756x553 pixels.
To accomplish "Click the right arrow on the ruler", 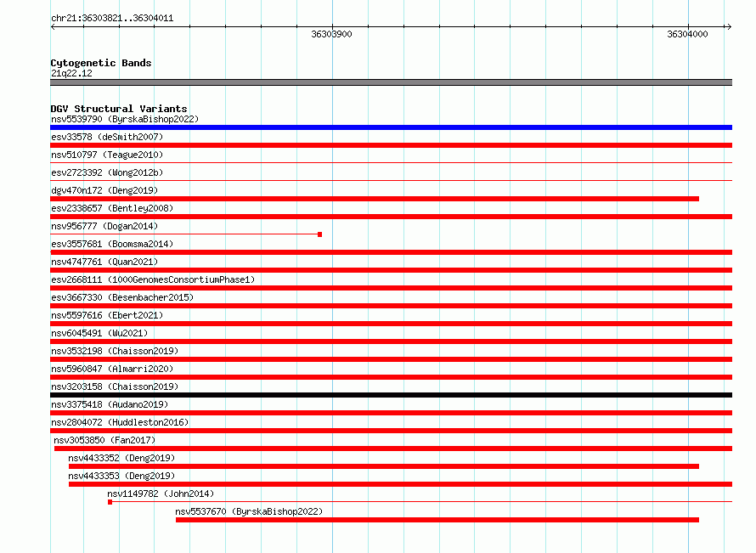I will click(729, 26).
